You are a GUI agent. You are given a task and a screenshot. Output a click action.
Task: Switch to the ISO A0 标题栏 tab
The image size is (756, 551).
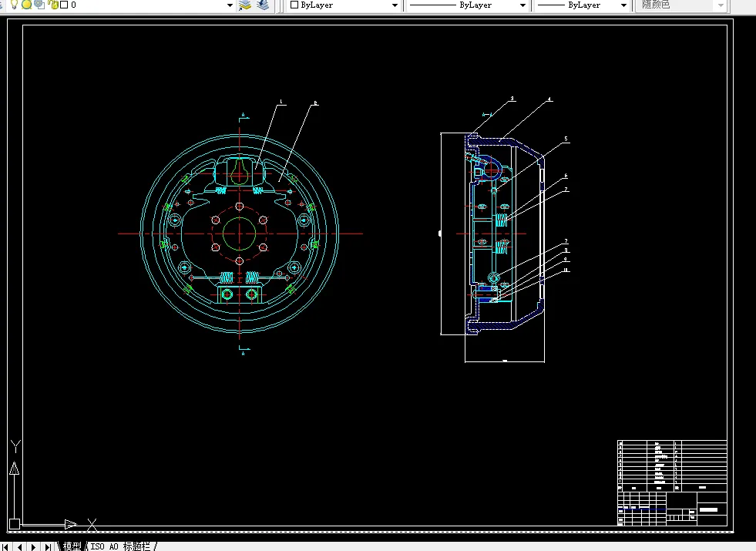tap(120, 546)
